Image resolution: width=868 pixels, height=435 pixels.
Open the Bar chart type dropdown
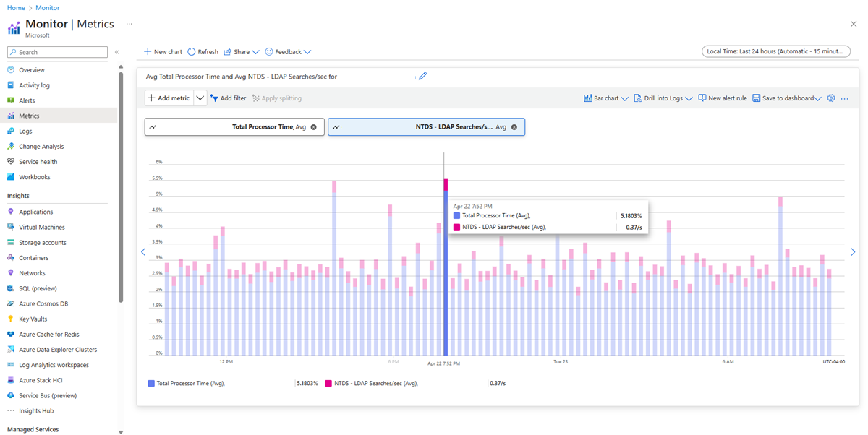605,98
